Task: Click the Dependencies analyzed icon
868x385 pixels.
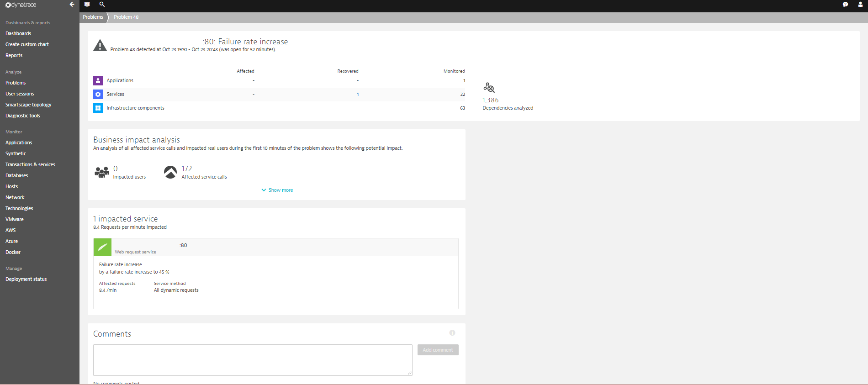Action: (489, 88)
